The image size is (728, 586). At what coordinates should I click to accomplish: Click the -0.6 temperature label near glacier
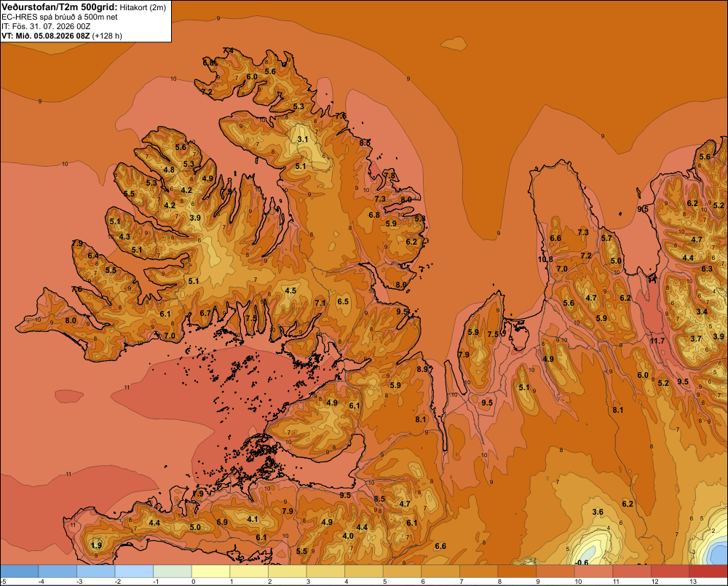(581, 562)
